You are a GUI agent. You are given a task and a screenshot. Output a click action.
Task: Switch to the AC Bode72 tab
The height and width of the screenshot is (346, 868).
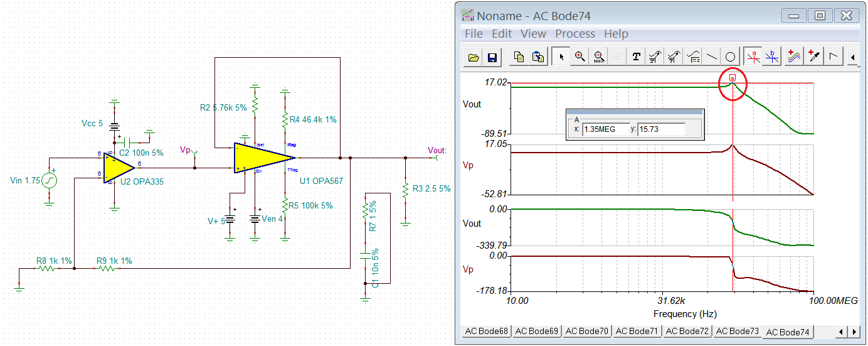click(x=687, y=331)
